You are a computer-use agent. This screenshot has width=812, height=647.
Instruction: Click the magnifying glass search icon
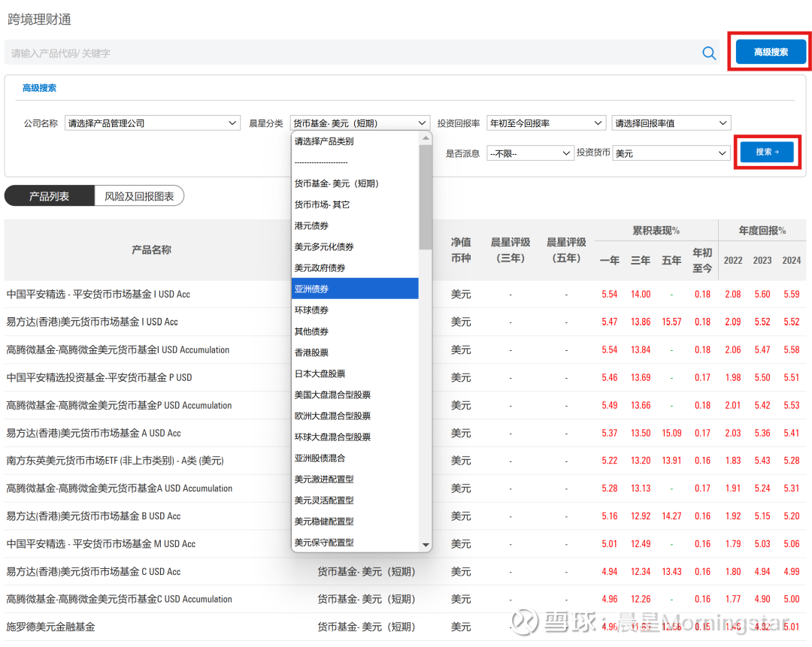pos(707,53)
